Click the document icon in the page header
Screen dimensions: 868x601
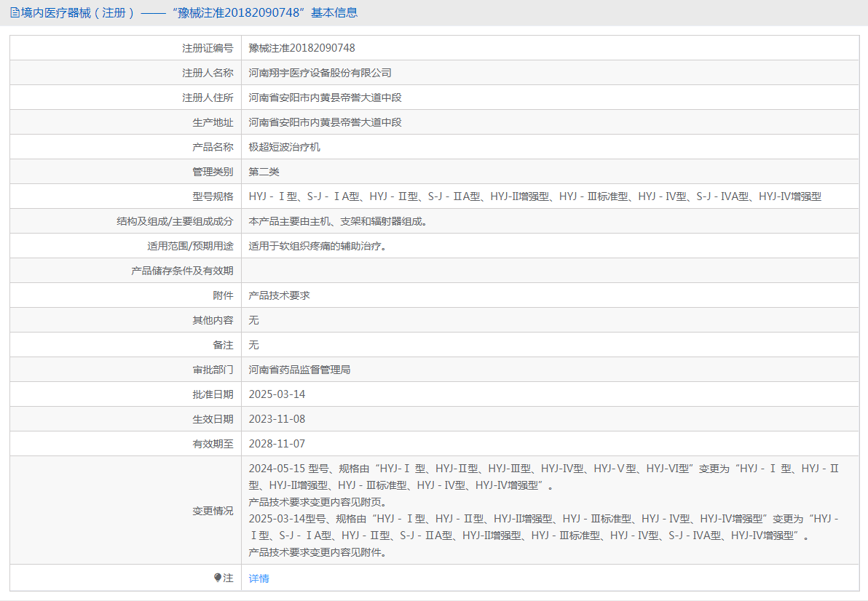15,12
